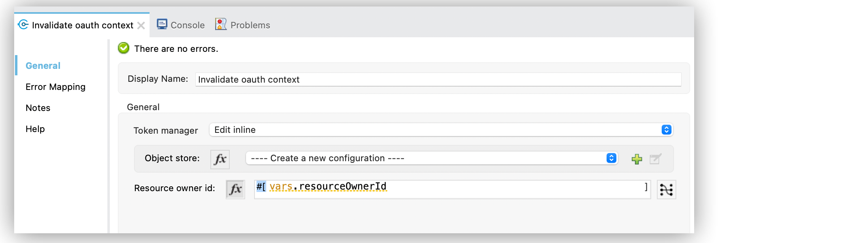Toggle the fx button next to Resource owner id
Screen dimensions: 868x243
pyautogui.click(x=235, y=189)
